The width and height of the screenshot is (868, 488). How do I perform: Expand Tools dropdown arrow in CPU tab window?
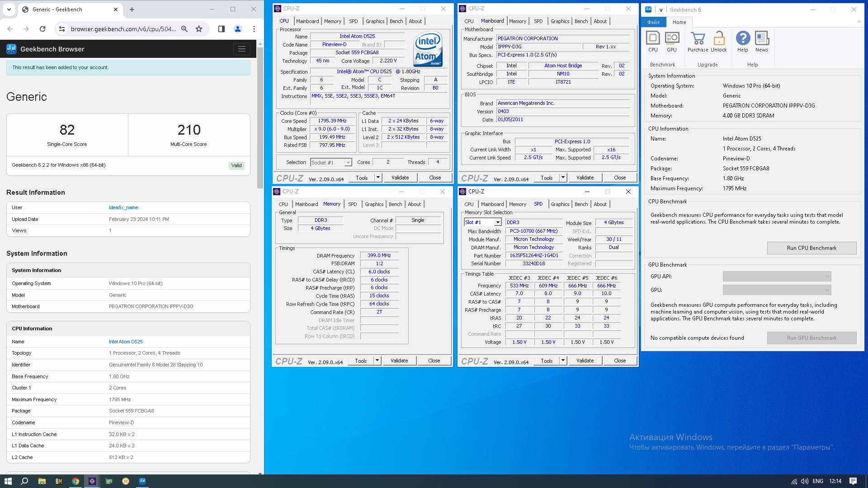378,178
